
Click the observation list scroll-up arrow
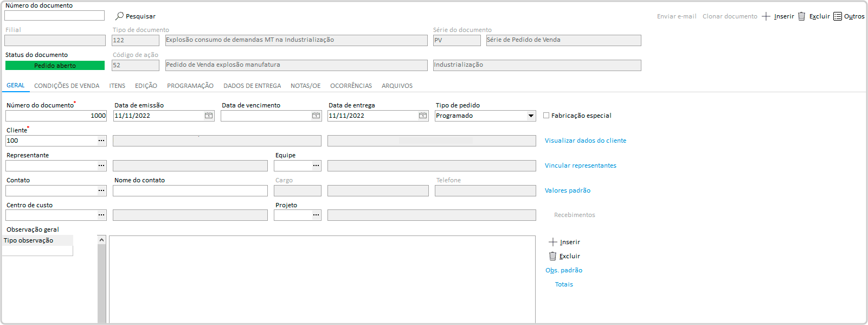[x=101, y=240]
